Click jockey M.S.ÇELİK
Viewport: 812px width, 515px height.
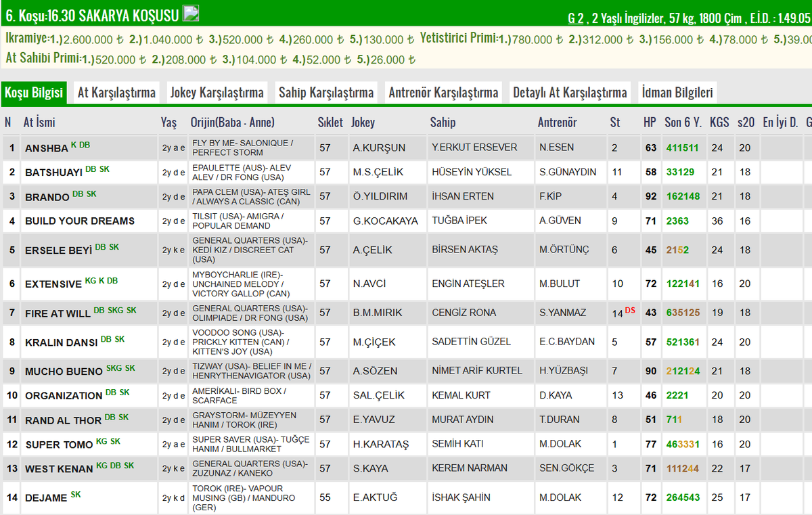coord(378,172)
